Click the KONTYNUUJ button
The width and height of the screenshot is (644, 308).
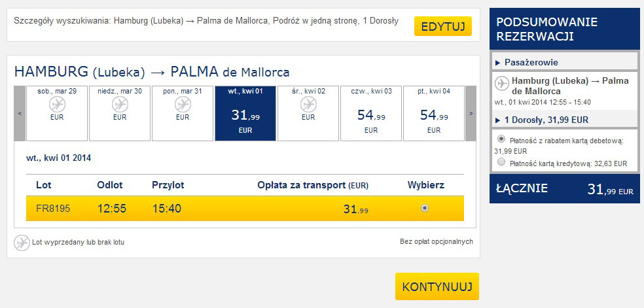(437, 286)
